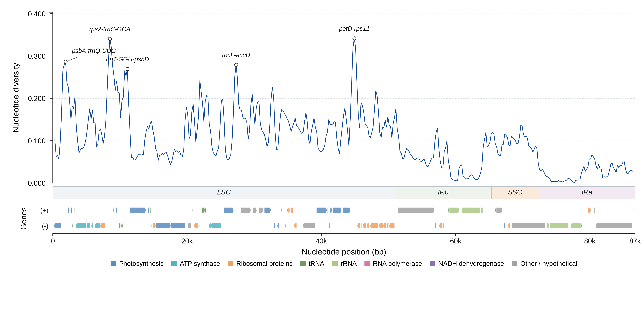
Task: Click the 0.000 y-axis tick label
Action: (x=37, y=183)
